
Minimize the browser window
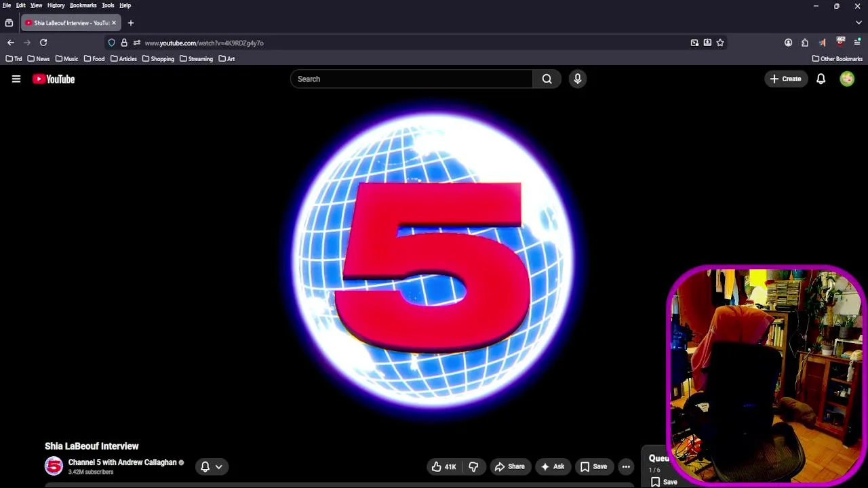[816, 6]
